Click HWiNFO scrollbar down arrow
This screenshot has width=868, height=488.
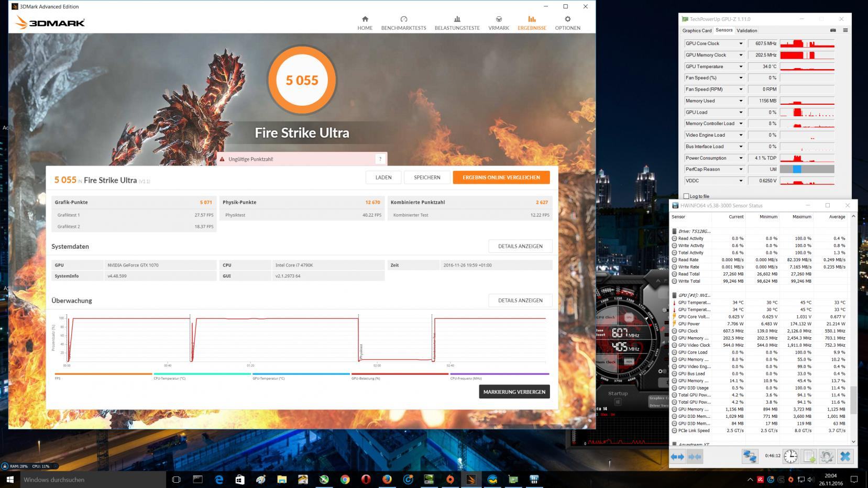(853, 442)
